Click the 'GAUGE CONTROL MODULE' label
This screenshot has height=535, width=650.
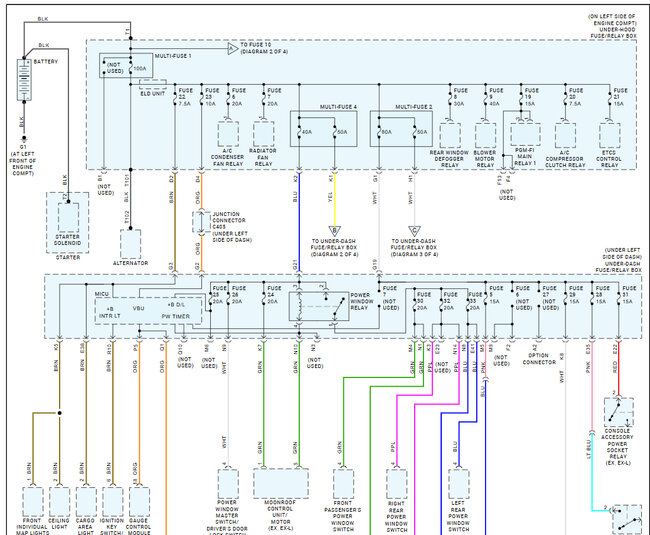pos(138,526)
